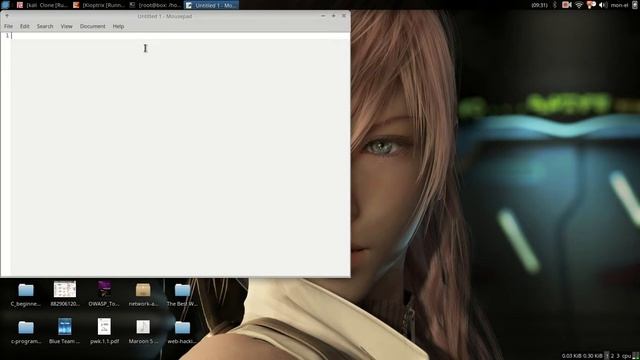The height and width of the screenshot is (360, 640).
Task: Click the notification tray icon beside Wi-Fi
Action: pos(591,5)
